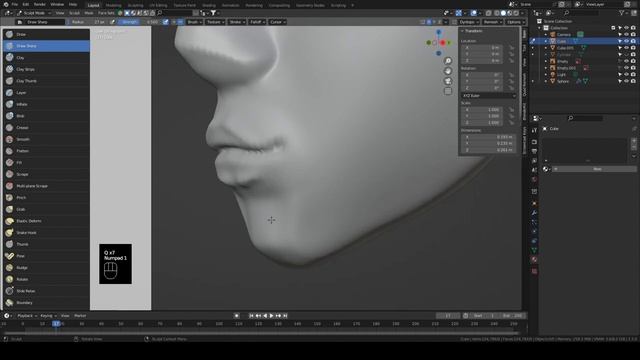Open the Cursor dropdown

coord(278,22)
